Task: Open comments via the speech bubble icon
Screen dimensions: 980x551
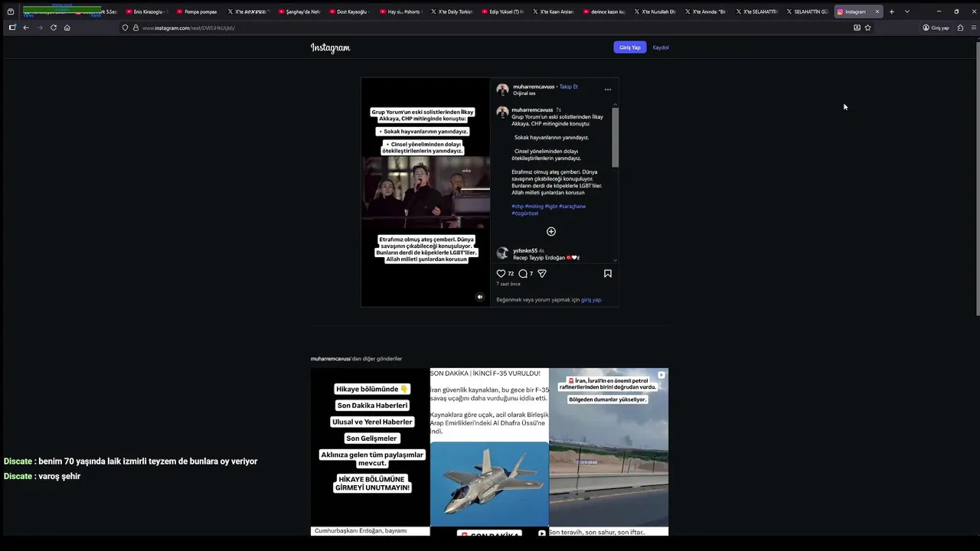Action: click(x=523, y=273)
